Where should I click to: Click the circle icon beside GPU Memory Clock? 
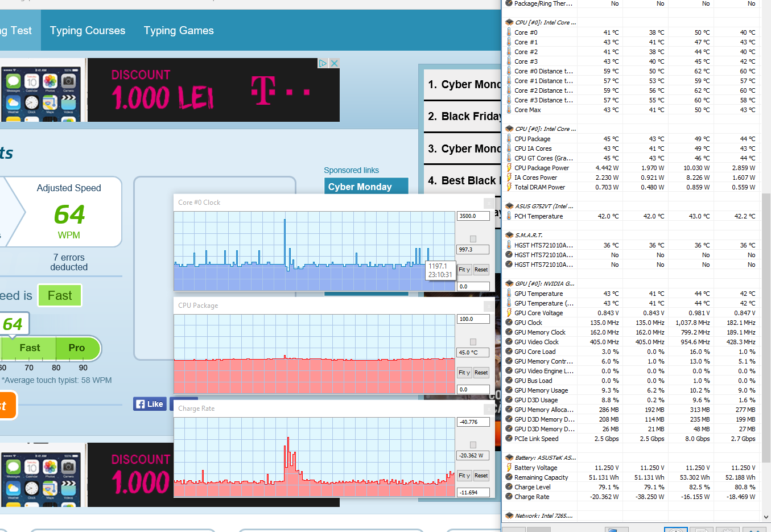click(x=509, y=332)
